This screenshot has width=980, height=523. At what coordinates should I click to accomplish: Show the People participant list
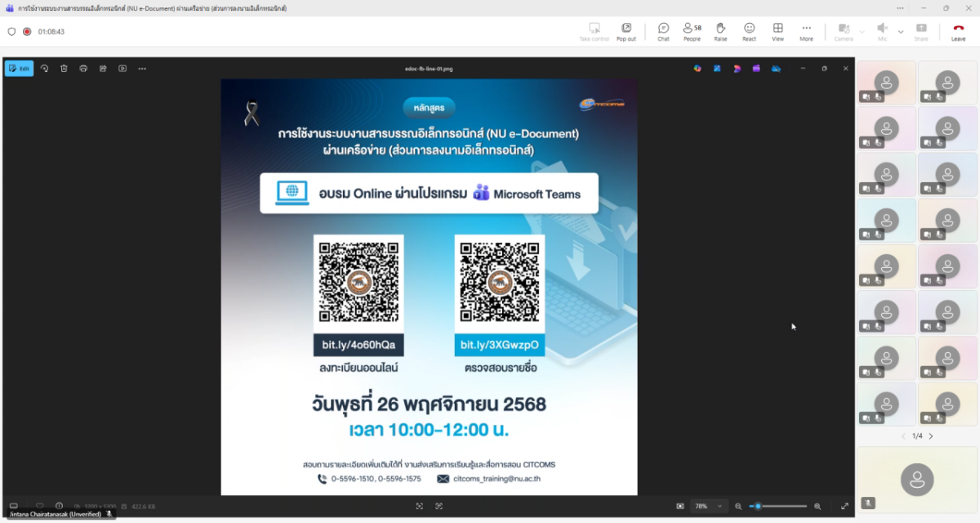692,31
